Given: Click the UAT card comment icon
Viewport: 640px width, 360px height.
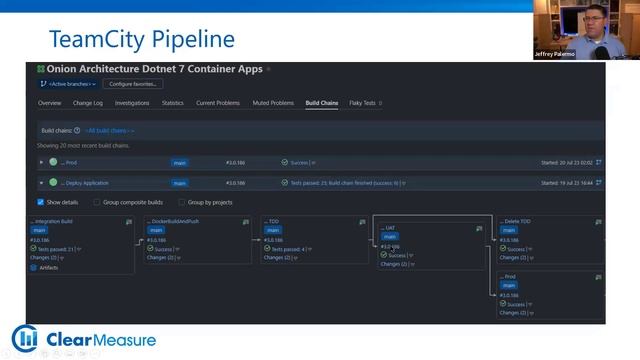Looking at the screenshot, I should 479,229.
